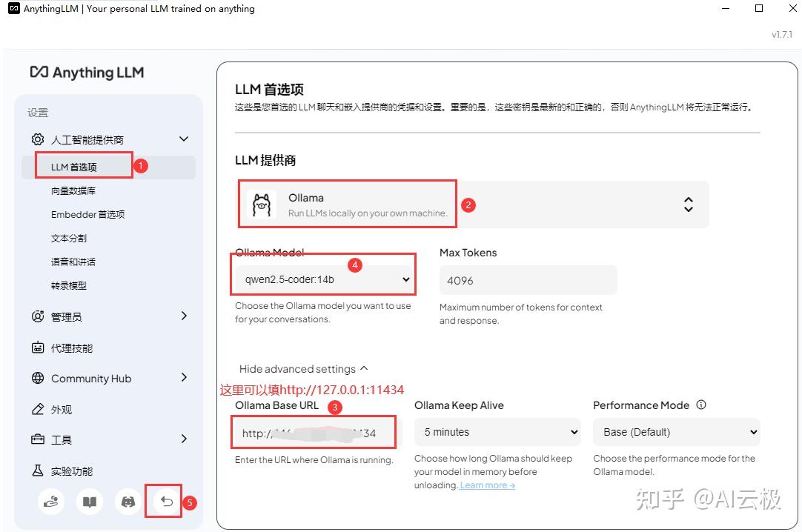This screenshot has width=802, height=532.
Task: Open the Ollama Model dropdown
Action: click(323, 279)
